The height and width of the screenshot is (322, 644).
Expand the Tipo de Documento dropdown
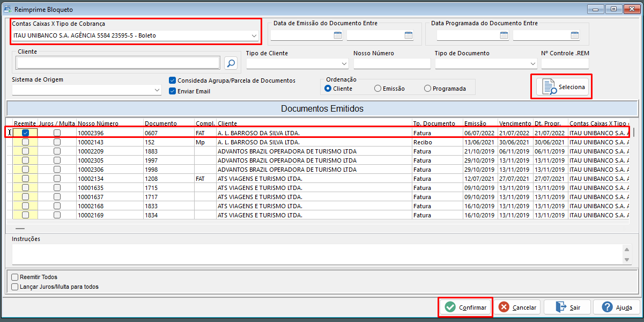pos(532,64)
